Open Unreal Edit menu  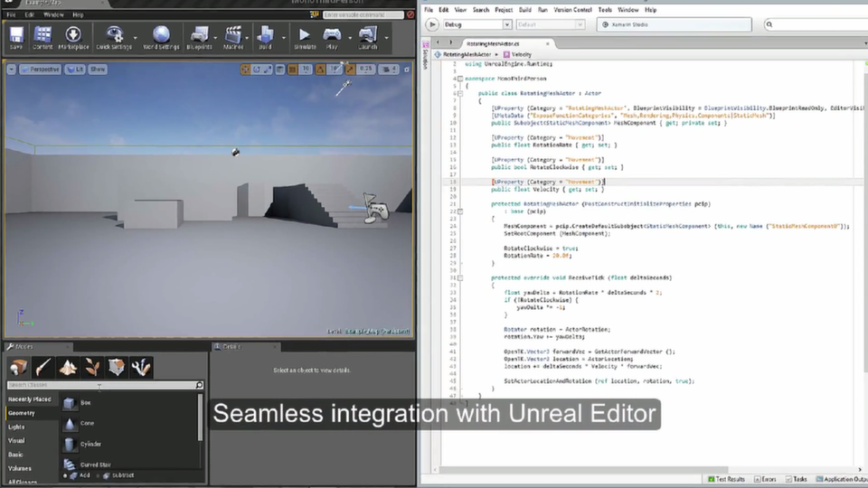click(29, 15)
